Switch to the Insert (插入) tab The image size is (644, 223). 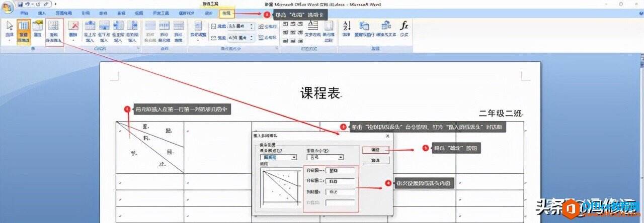(42, 13)
